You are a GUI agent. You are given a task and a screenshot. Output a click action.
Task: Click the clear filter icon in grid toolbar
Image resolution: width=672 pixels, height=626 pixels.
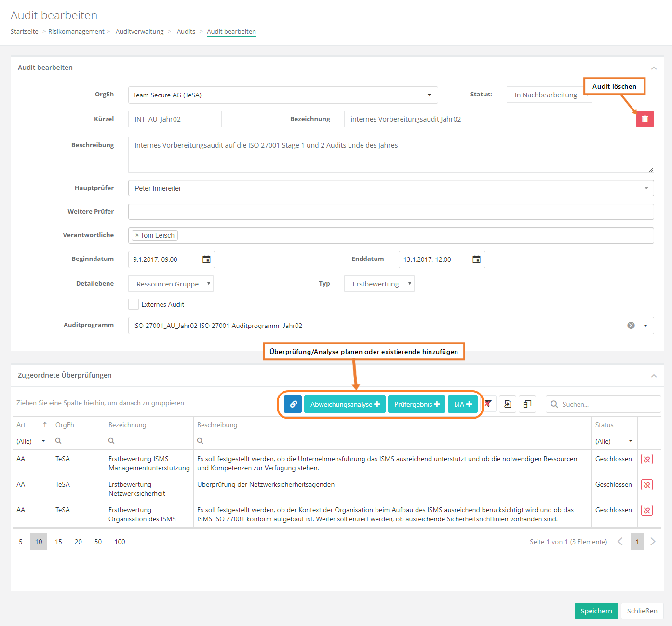click(488, 404)
